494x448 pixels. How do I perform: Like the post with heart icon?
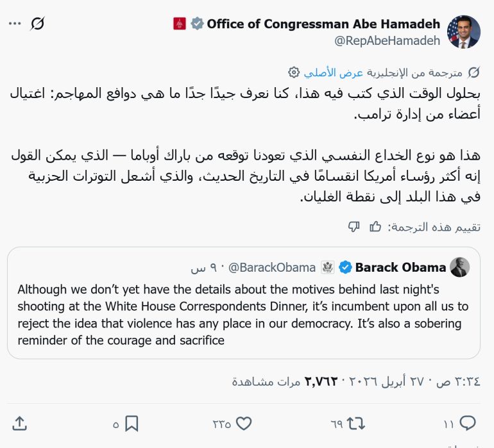(x=243, y=423)
